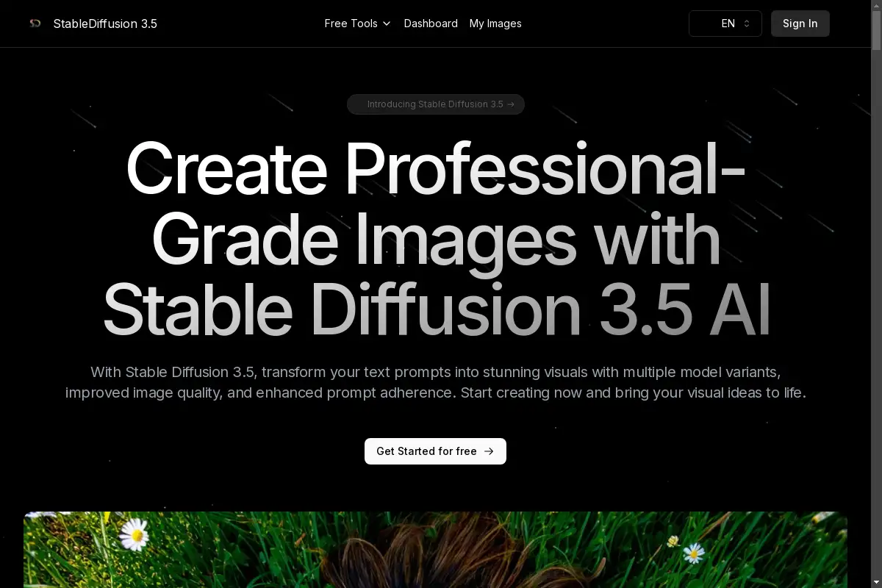The width and height of the screenshot is (882, 588).
Task: Click the grass and daisies hero image
Action: (x=435, y=550)
